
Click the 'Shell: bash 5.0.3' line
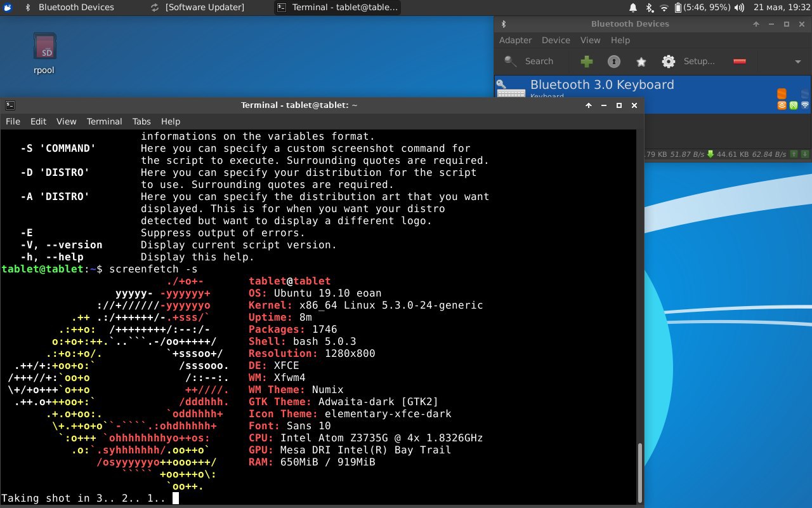click(303, 342)
